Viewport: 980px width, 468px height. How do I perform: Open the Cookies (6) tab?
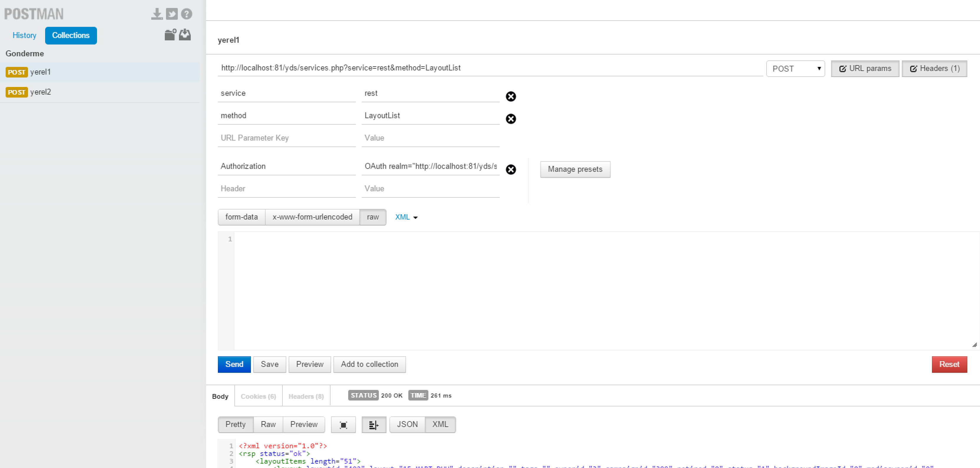258,396
